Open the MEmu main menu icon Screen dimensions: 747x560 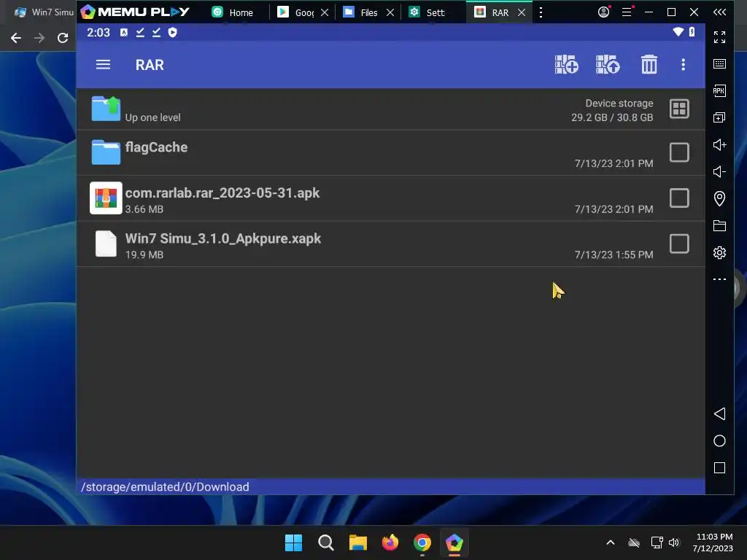pos(627,12)
